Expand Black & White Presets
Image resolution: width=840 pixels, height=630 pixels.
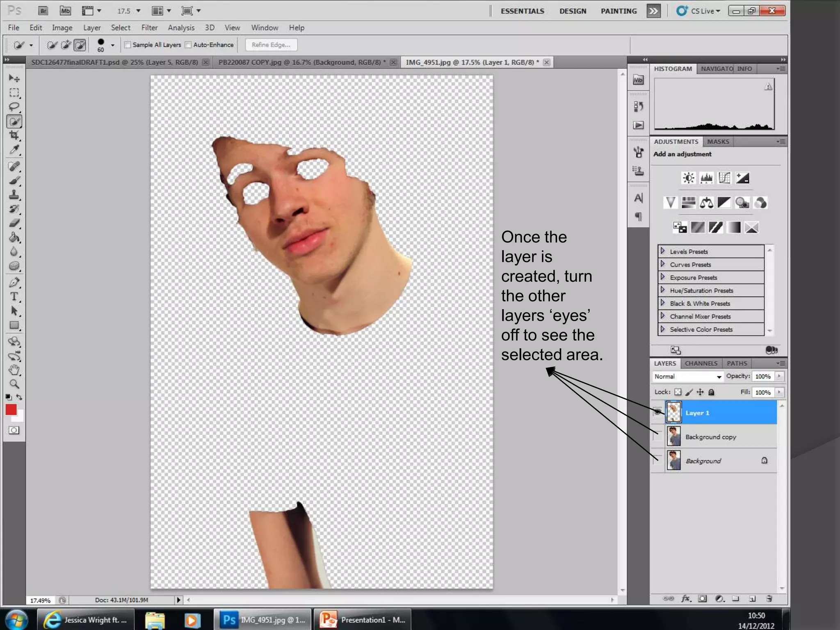[x=662, y=303]
